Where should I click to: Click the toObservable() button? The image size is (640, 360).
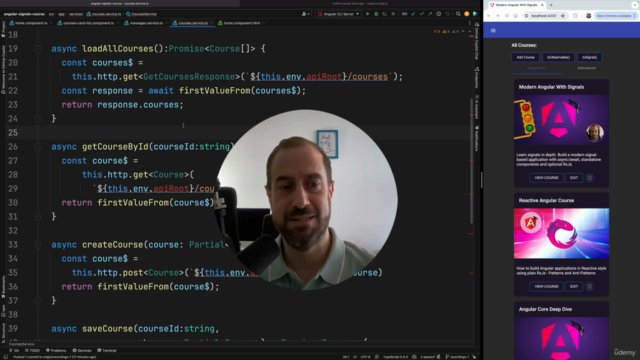tap(558, 57)
